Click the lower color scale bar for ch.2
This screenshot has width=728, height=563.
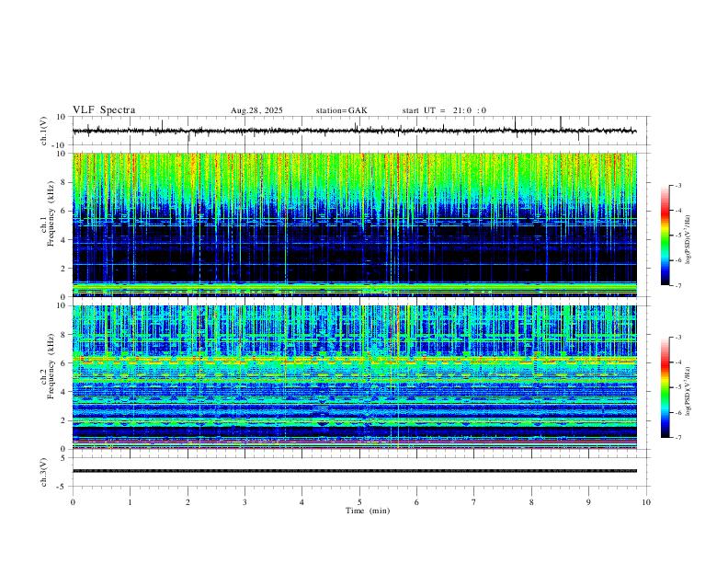[x=665, y=387]
